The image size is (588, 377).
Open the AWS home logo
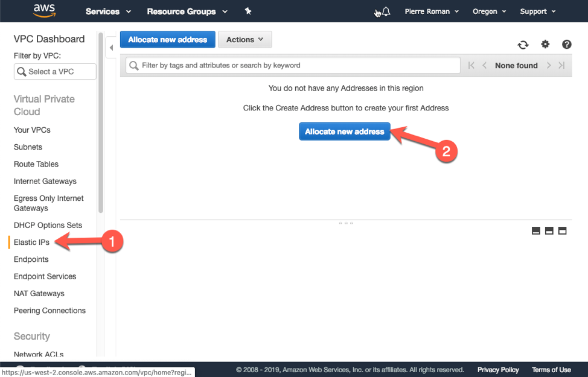pyautogui.click(x=44, y=11)
